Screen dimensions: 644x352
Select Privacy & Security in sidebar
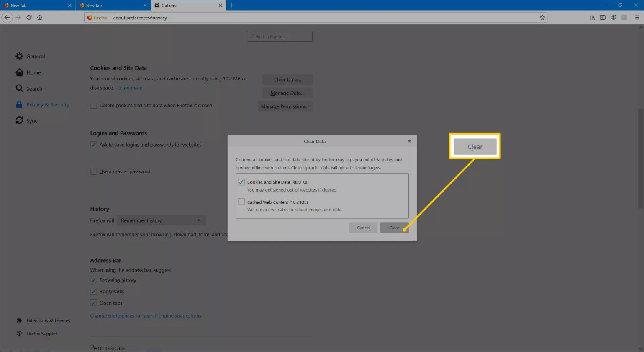coord(47,105)
